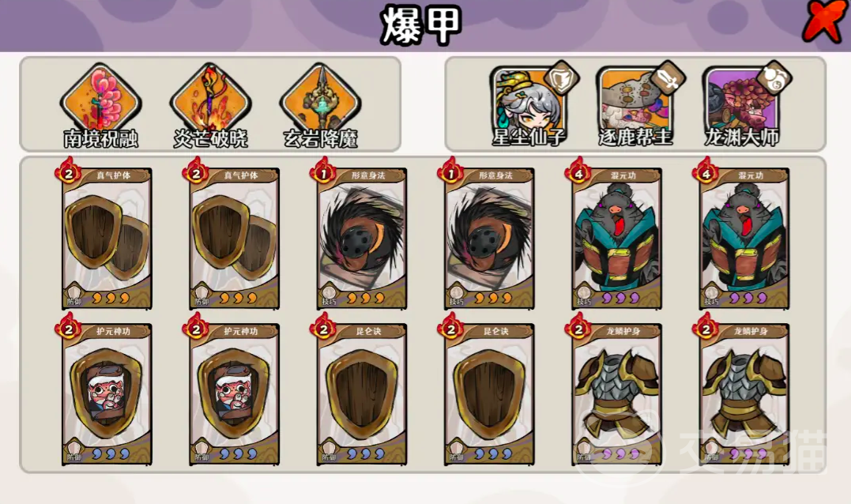Select the second 真气护体 card
Viewport: 851px width, 504px height.
(x=234, y=238)
